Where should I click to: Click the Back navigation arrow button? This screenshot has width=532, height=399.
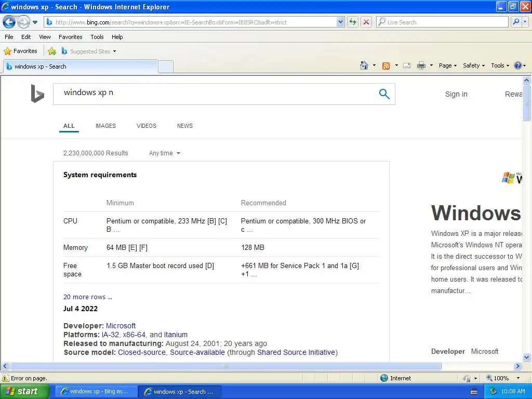[x=9, y=22]
